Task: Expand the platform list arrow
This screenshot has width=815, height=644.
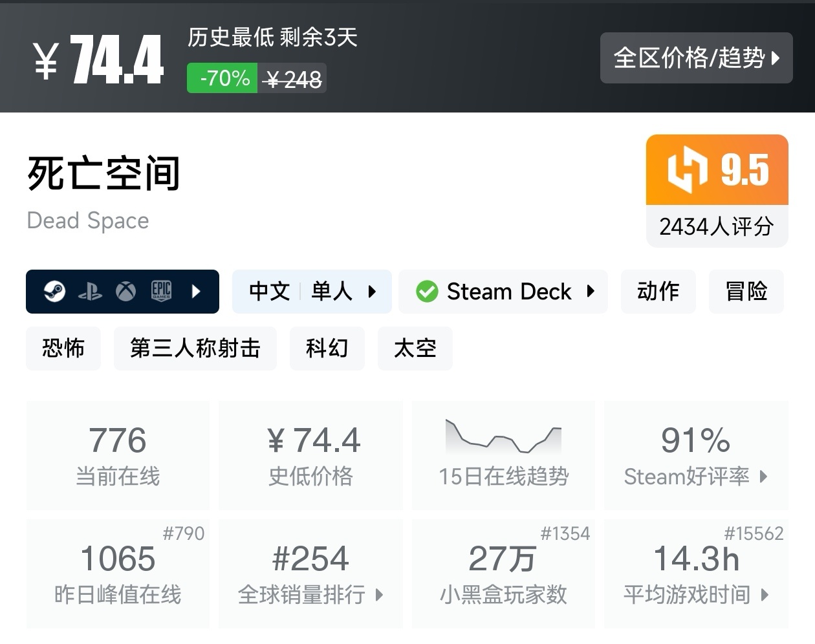Action: click(x=196, y=292)
